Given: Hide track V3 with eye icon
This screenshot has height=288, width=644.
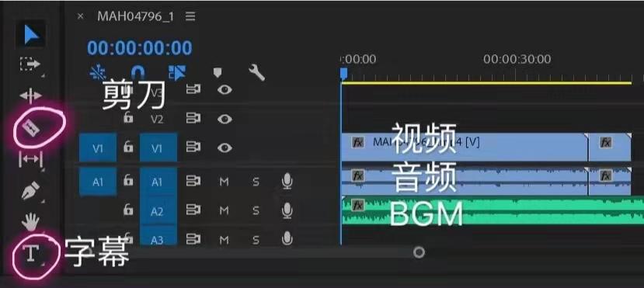Looking at the screenshot, I should pyautogui.click(x=225, y=89).
